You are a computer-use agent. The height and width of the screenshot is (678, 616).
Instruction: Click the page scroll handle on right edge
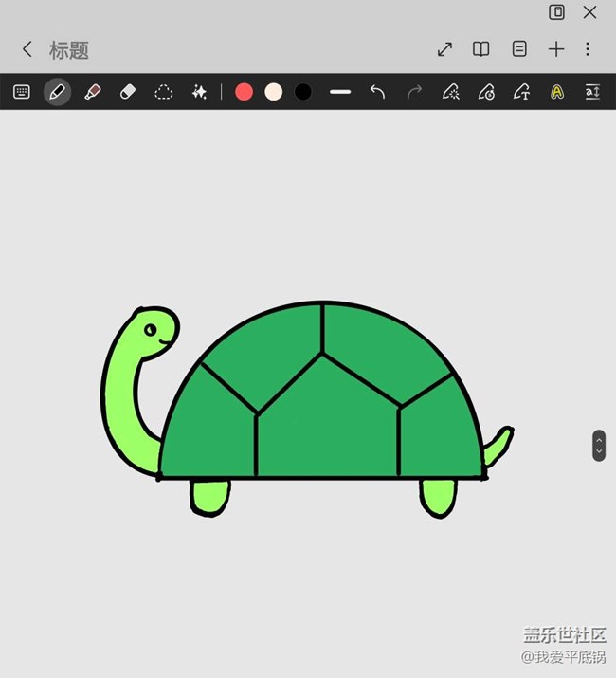coord(599,446)
